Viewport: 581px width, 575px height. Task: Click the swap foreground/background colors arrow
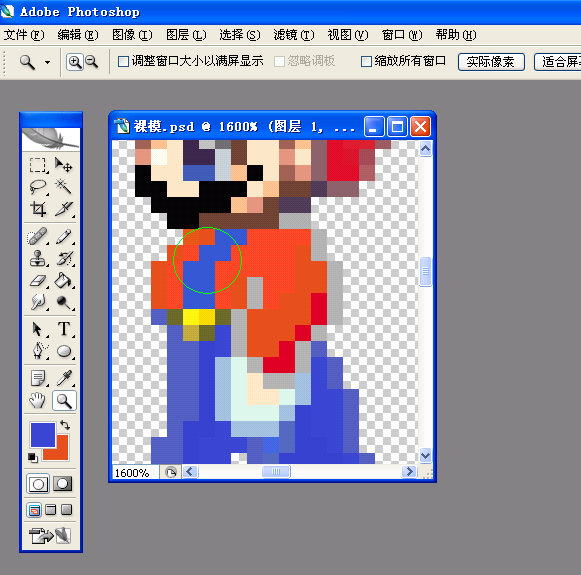(65, 425)
